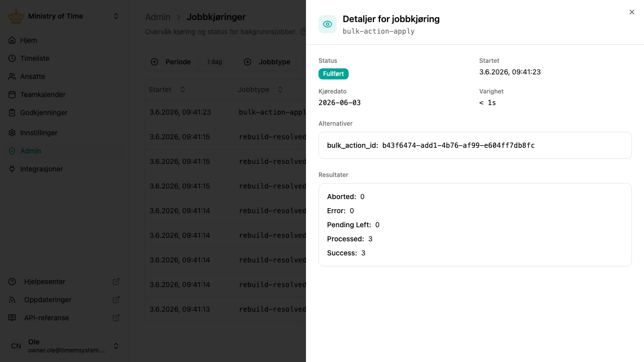Screen dimensions: 644x362
Task: Click the eye icon beside Detaljer for jobbkjøring
Action: point(328,24)
